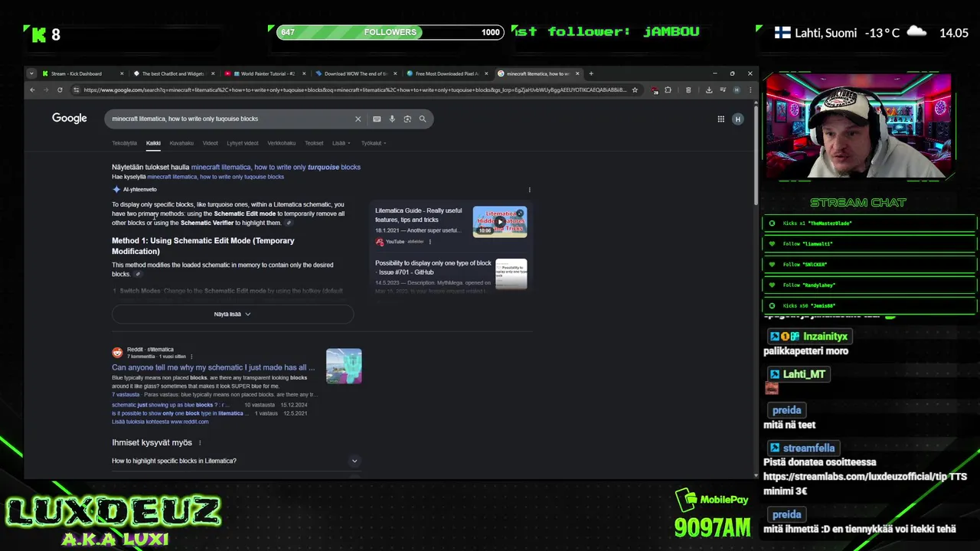Switch to the 'World Painter Tutorial' tab
This screenshot has width=980, height=551.
tap(264, 73)
